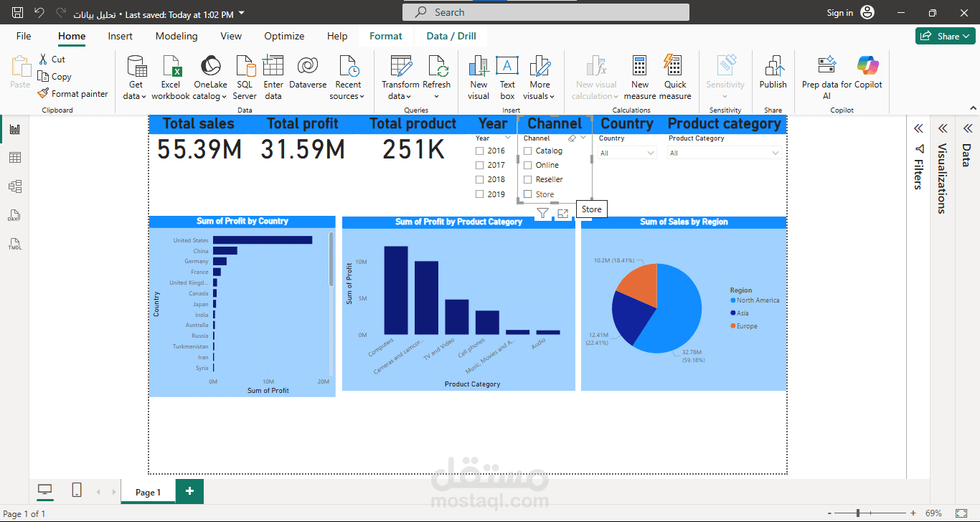Switch to Table view in the sidebar
The height and width of the screenshot is (522, 980).
(x=15, y=157)
